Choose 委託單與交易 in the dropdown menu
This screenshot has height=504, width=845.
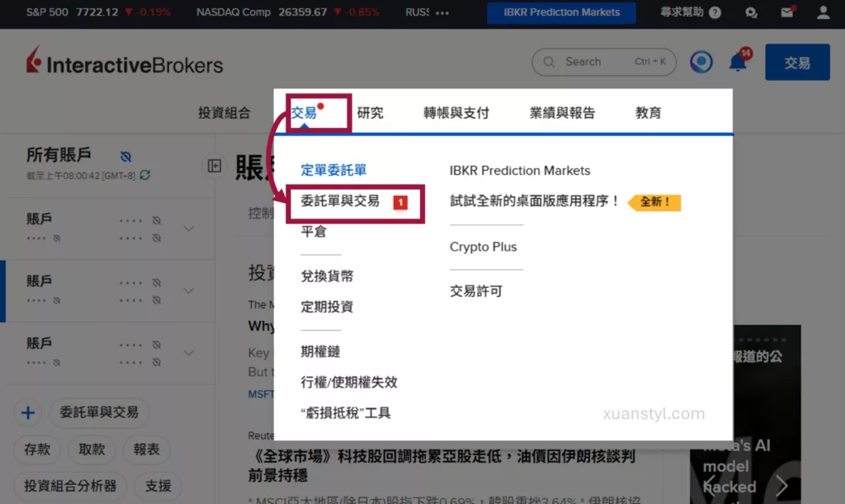tap(340, 200)
